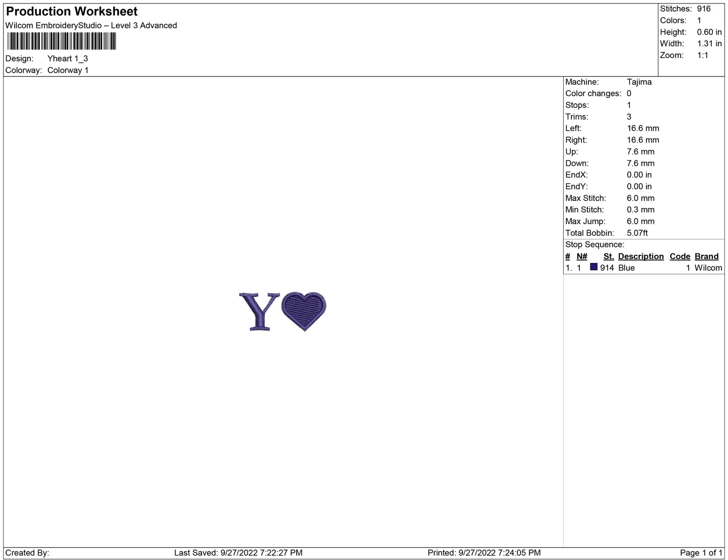This screenshot has width=728, height=560.
Task: Click the brand "Wilcom" in stop sequence
Action: [x=708, y=268]
